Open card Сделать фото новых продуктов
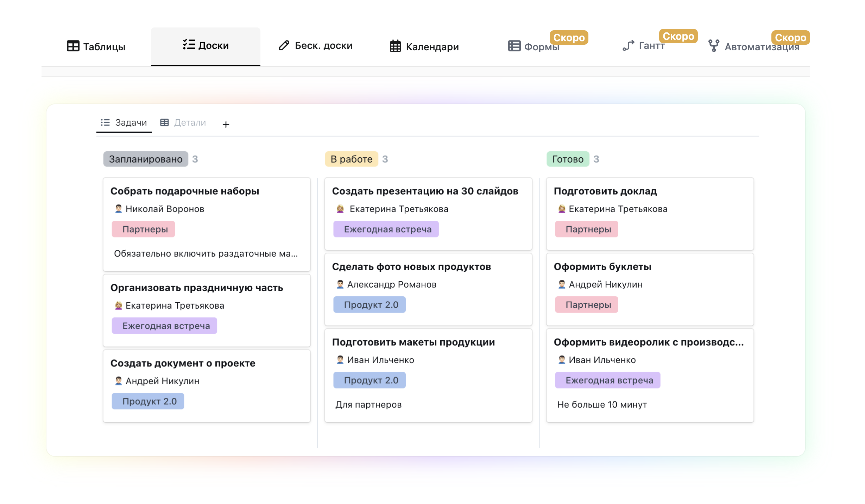 411,267
